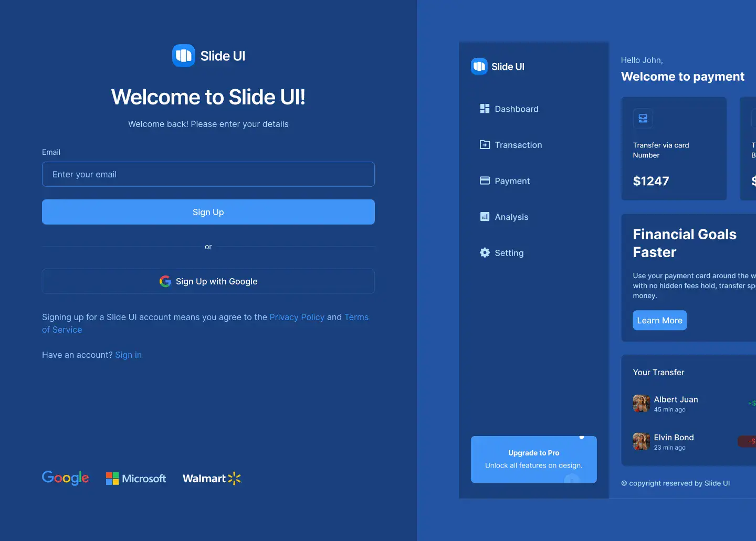Click the copyright reserved by Slide UI text

(676, 483)
